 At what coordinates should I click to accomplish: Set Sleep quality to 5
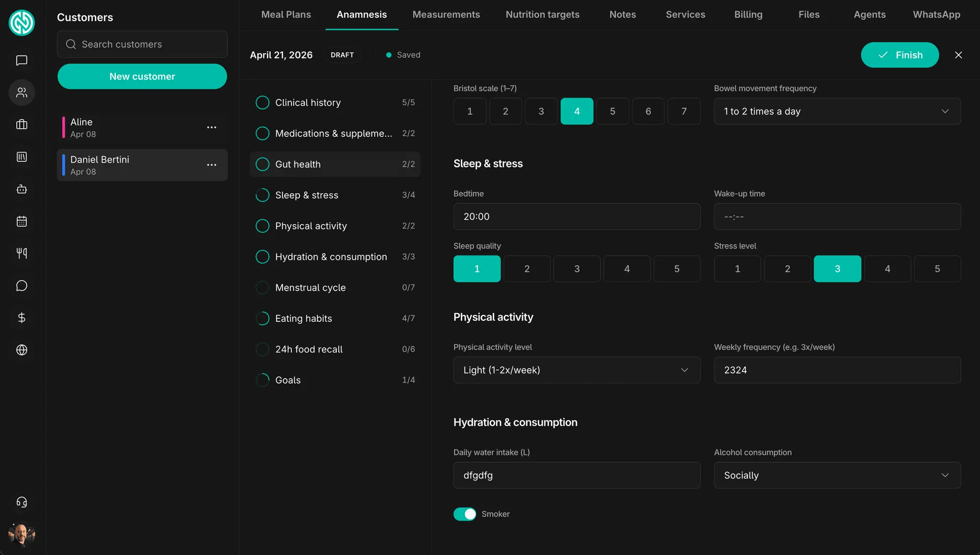click(677, 269)
